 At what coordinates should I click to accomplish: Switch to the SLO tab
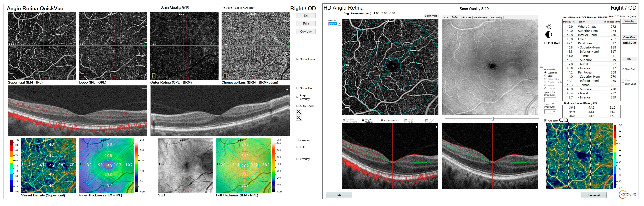click(446, 18)
